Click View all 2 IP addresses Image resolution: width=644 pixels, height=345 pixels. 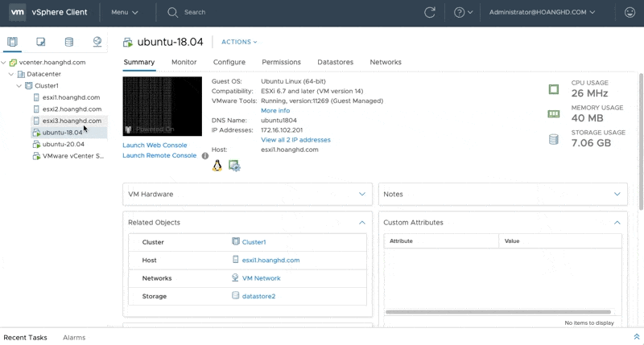[295, 140]
